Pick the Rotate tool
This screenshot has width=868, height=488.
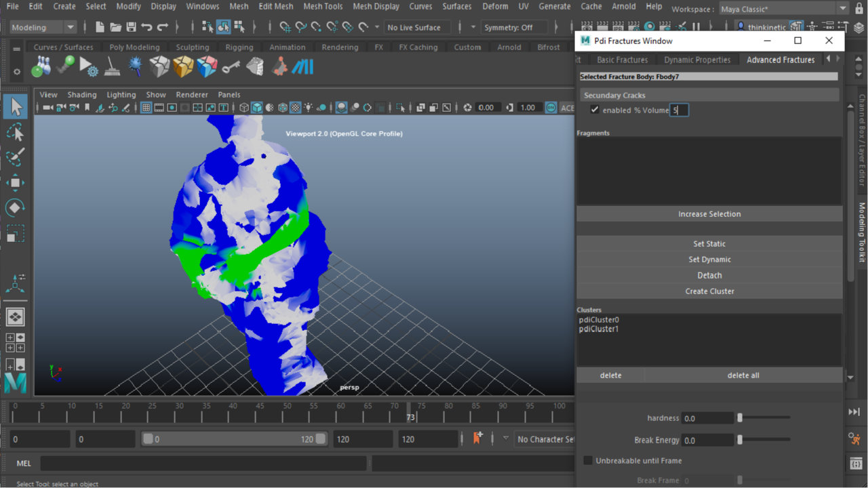(15, 207)
